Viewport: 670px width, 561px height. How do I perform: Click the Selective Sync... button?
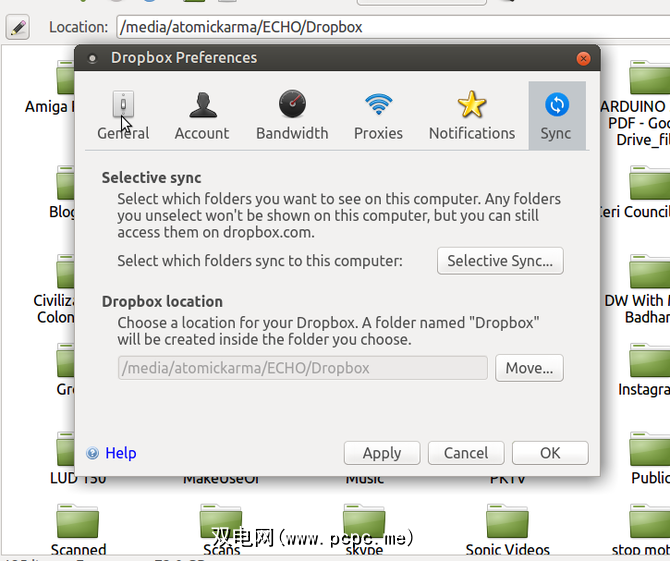tap(500, 261)
